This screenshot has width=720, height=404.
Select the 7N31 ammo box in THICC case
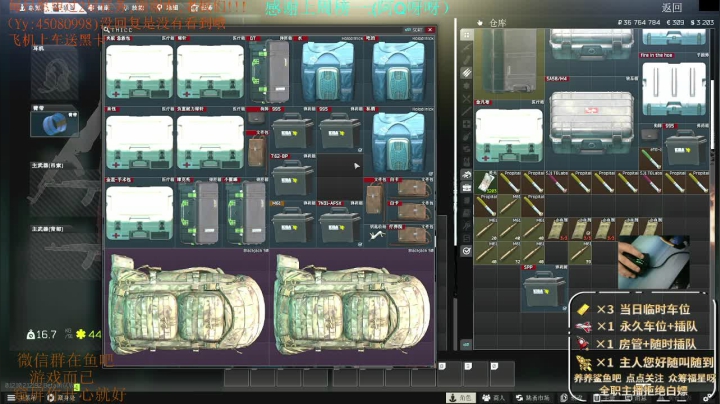(x=339, y=224)
